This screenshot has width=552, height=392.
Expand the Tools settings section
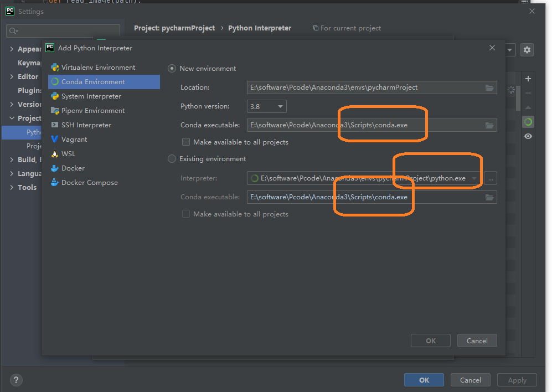coord(12,187)
